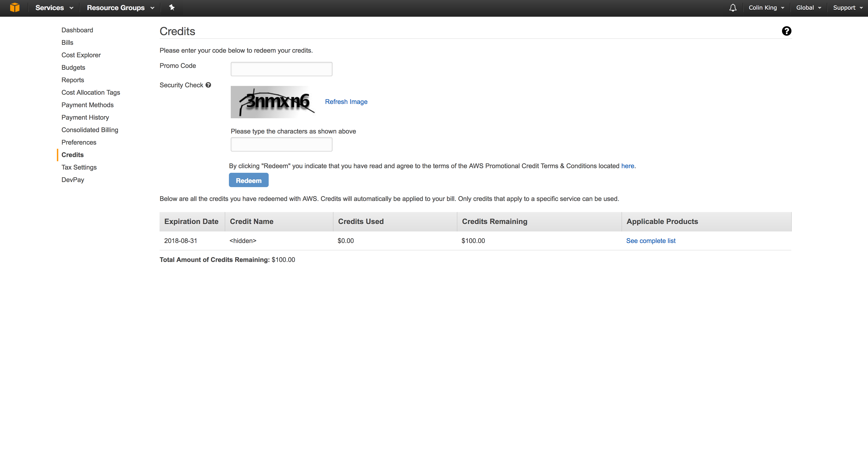
Task: Click the Credits page help icon
Action: pyautogui.click(x=786, y=31)
